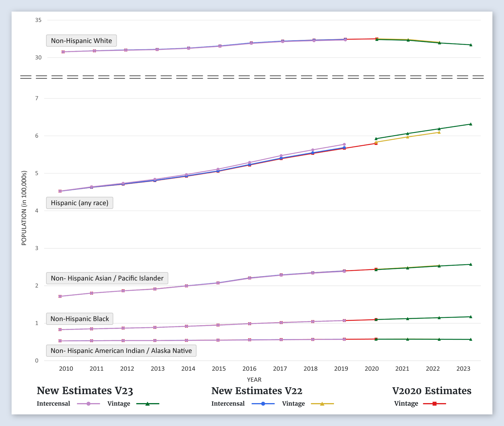The image size is (504, 426).
Task: Click the New Estimates V23 legend heading
Action: click(85, 391)
